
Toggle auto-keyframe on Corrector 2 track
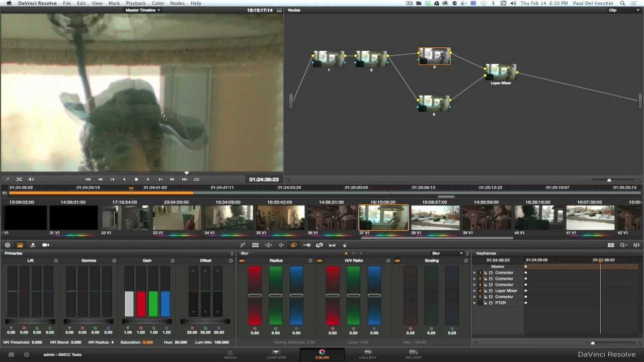point(491,279)
